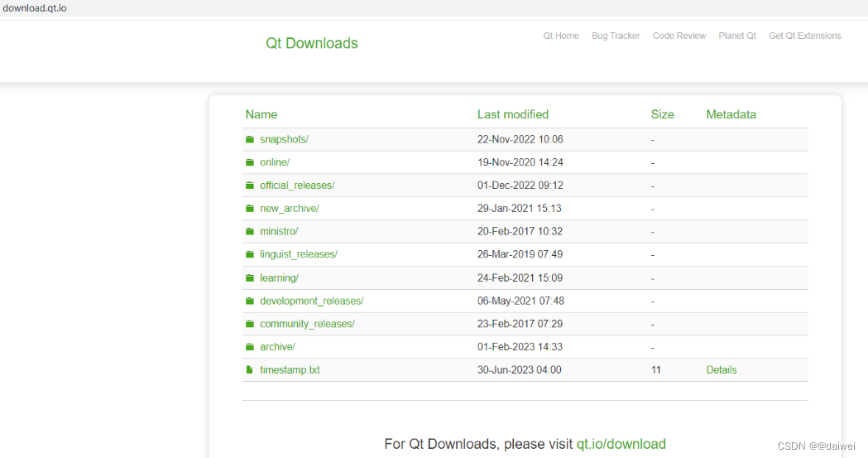Follow the qt.io/download link

(x=621, y=444)
